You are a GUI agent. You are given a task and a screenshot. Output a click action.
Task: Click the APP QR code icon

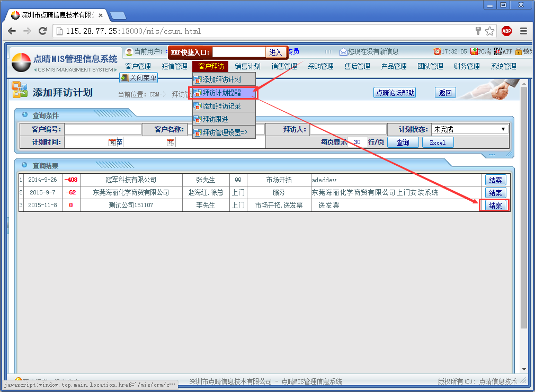[x=497, y=51]
